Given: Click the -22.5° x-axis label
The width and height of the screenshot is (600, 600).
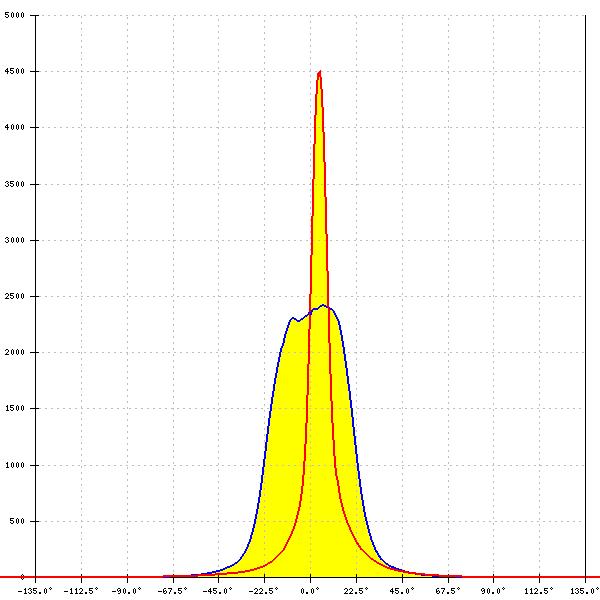Looking at the screenshot, I should [x=264, y=591].
